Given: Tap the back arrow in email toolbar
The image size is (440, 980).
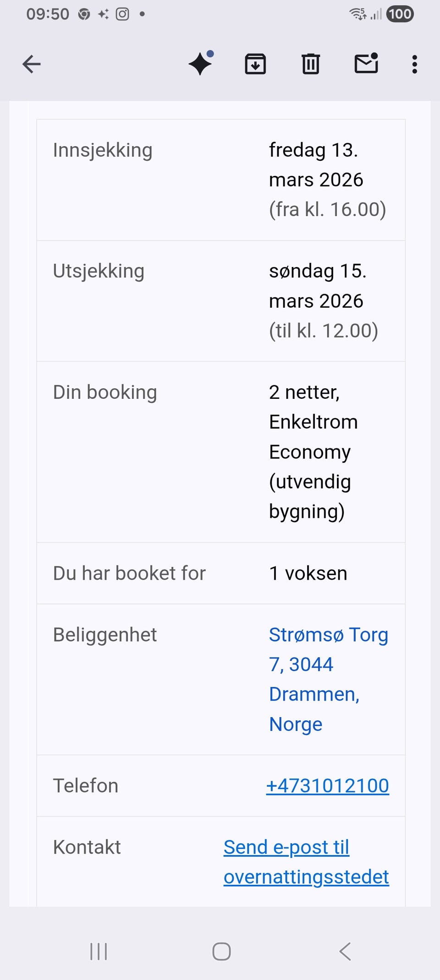Looking at the screenshot, I should [32, 64].
